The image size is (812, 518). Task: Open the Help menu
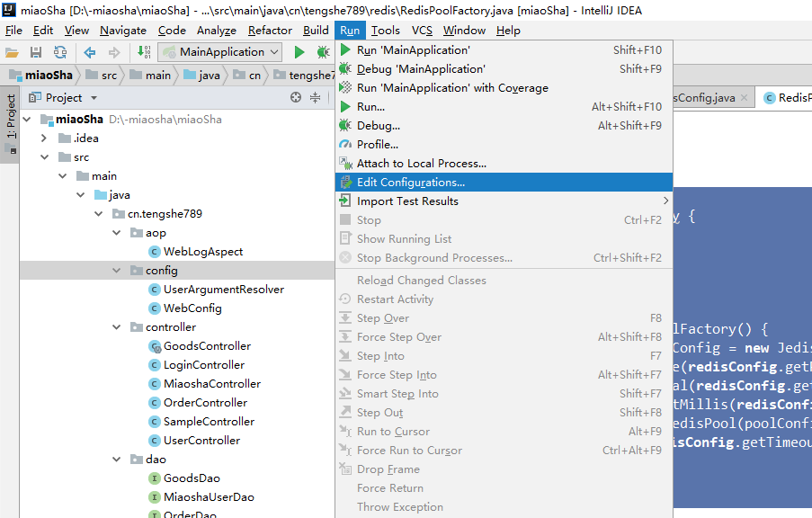(508, 31)
